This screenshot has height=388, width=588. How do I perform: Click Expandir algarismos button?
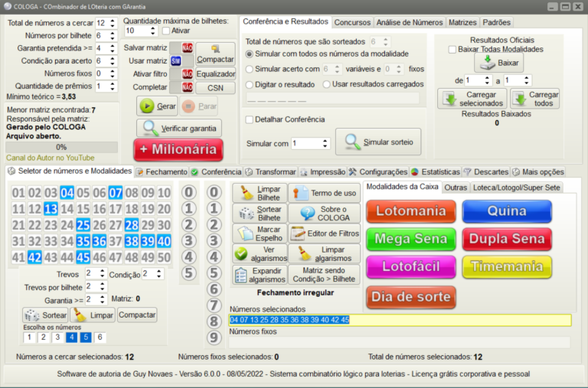pyautogui.click(x=260, y=275)
